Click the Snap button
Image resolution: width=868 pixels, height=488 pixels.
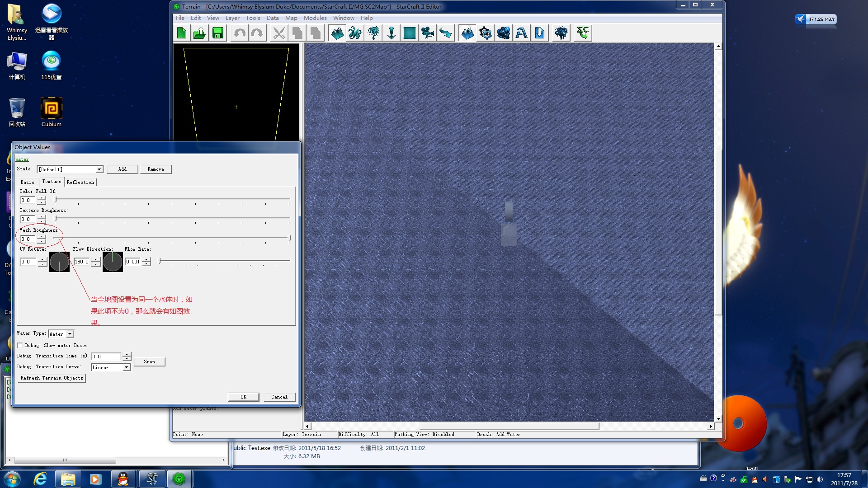point(149,361)
